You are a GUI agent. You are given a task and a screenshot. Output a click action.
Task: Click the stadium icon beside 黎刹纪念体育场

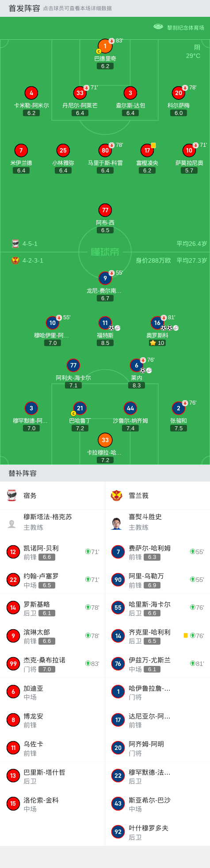tap(158, 27)
